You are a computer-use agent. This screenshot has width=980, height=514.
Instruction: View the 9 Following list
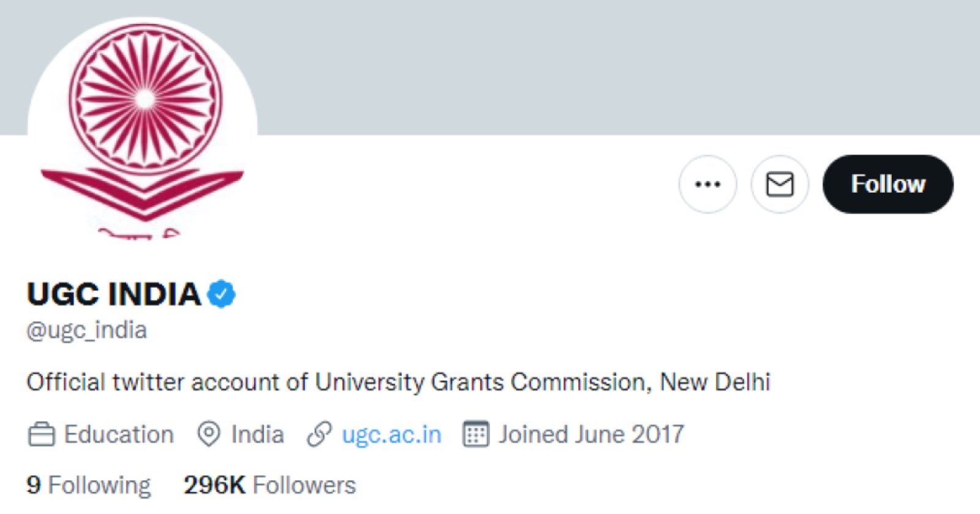coord(89,485)
